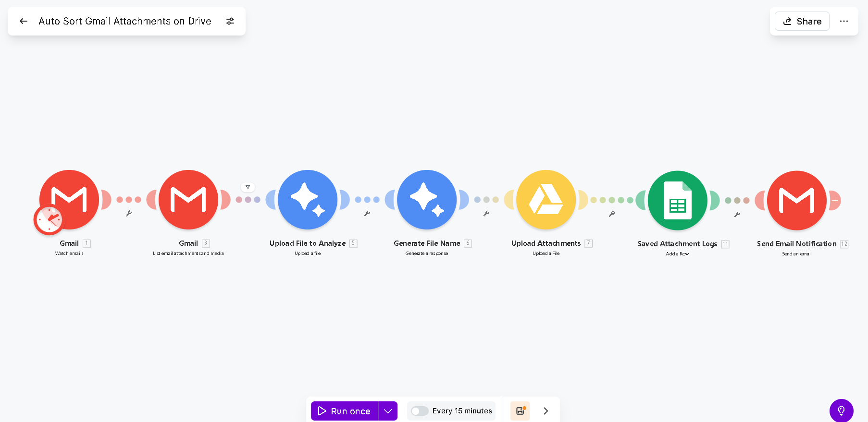Viewport: 868px width, 422px height.
Task: Click number badge 12 on Send Email Notification
Action: 844,244
